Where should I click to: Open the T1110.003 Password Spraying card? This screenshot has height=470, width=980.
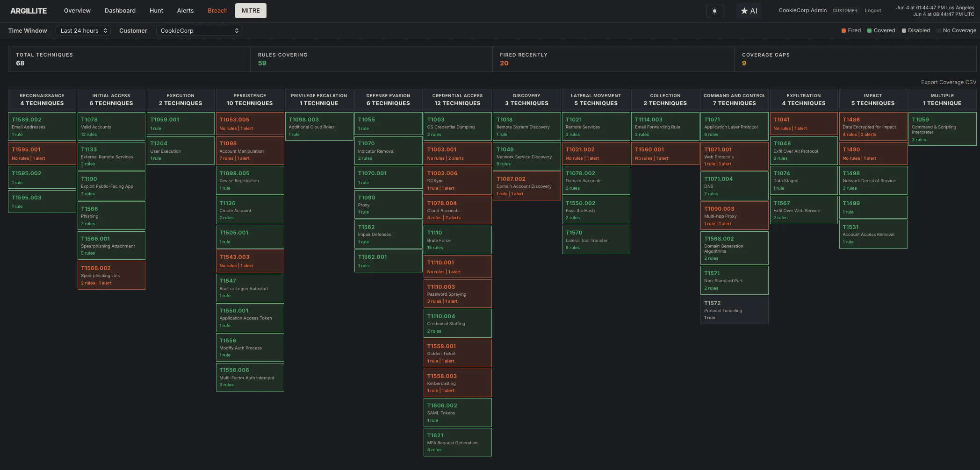(457, 293)
